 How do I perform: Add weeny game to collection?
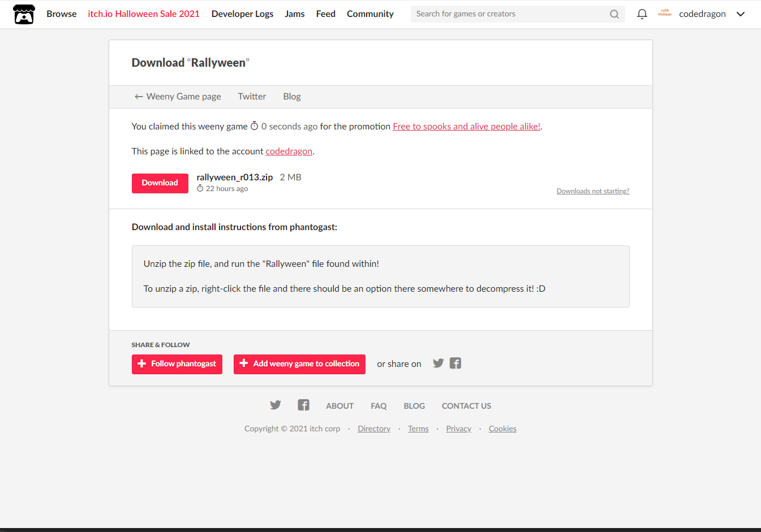point(299,364)
